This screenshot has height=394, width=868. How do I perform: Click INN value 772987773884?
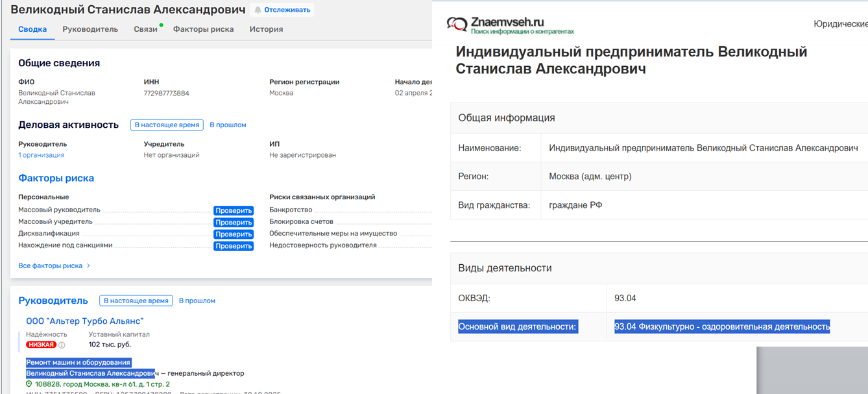[x=167, y=93]
